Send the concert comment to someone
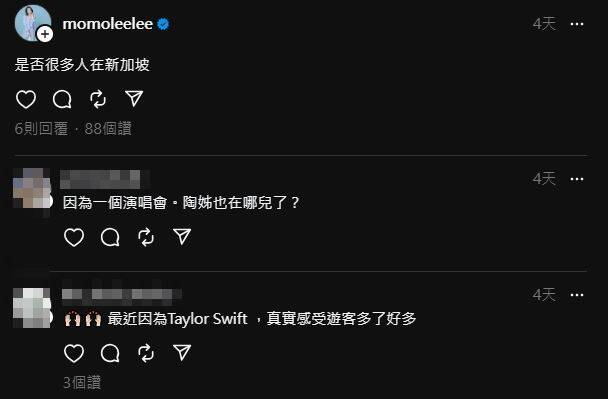Viewport: 608px width, 399px height. pos(182,236)
